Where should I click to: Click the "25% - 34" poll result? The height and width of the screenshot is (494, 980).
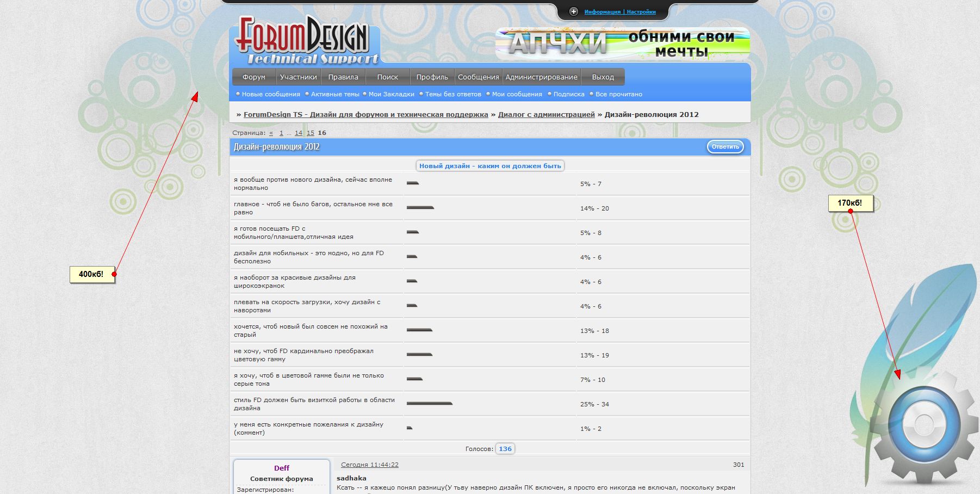[594, 404]
